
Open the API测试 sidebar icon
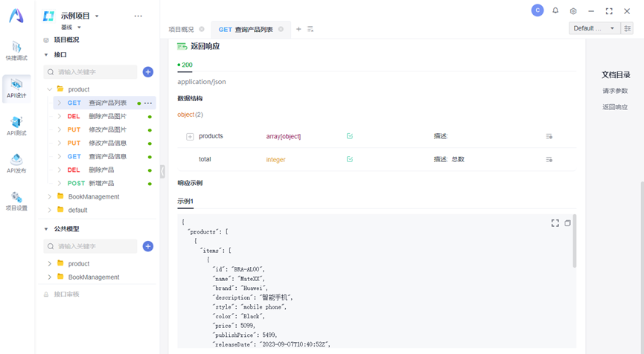(x=16, y=126)
